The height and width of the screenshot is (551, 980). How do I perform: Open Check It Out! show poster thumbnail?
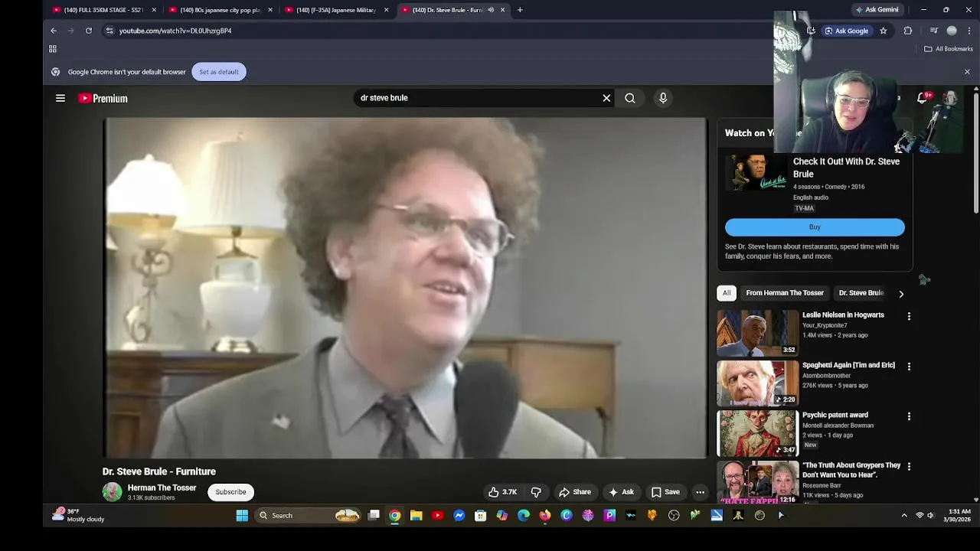(x=756, y=172)
